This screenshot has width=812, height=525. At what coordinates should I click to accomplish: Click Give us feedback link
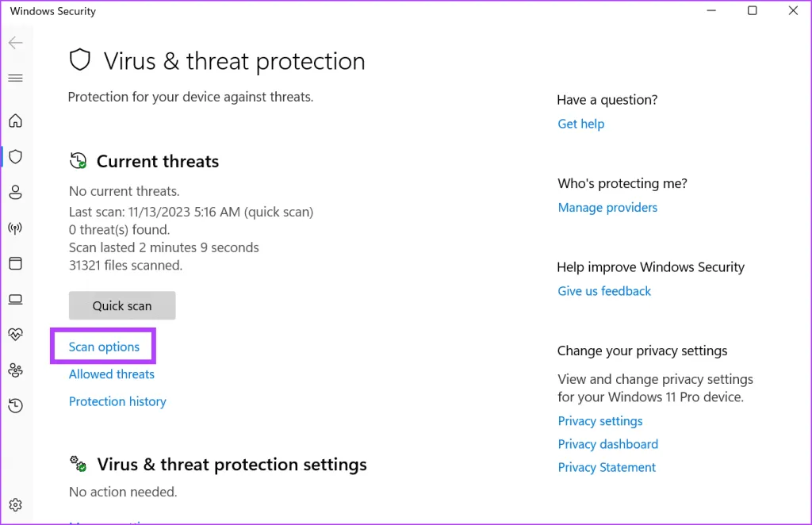[x=604, y=291]
